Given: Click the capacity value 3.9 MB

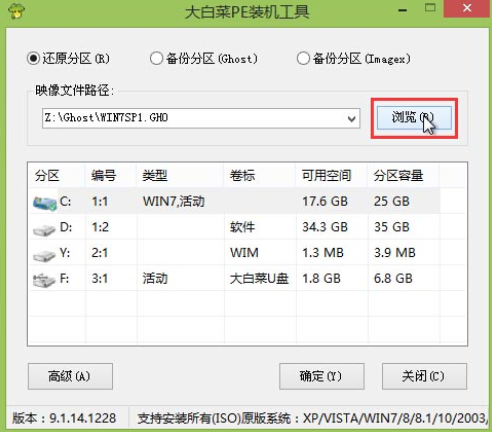Looking at the screenshot, I should [395, 253].
